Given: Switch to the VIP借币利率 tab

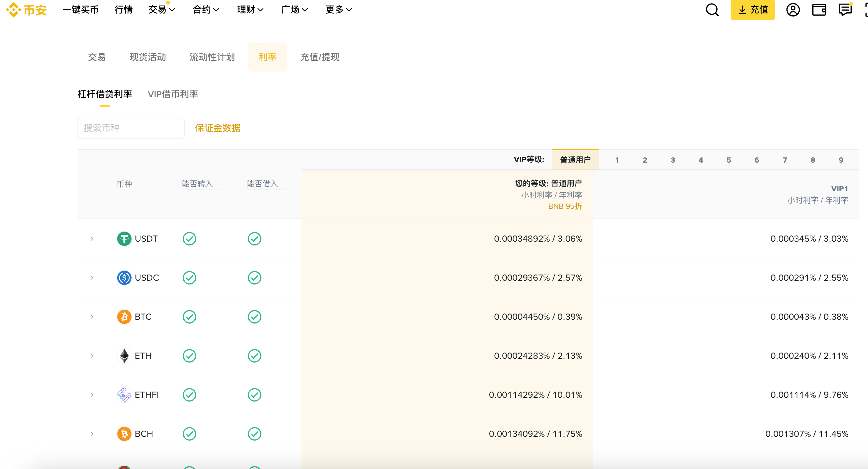Looking at the screenshot, I should 173,95.
